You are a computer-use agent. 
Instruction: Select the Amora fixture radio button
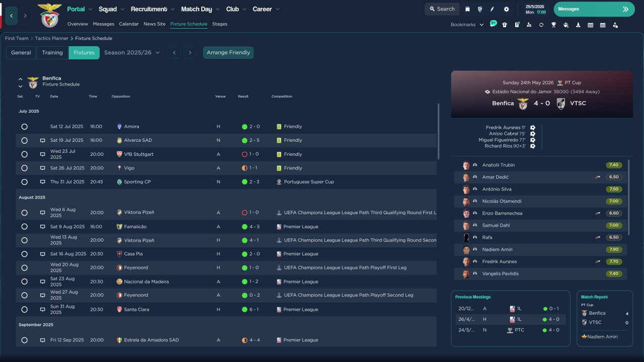tap(24, 127)
